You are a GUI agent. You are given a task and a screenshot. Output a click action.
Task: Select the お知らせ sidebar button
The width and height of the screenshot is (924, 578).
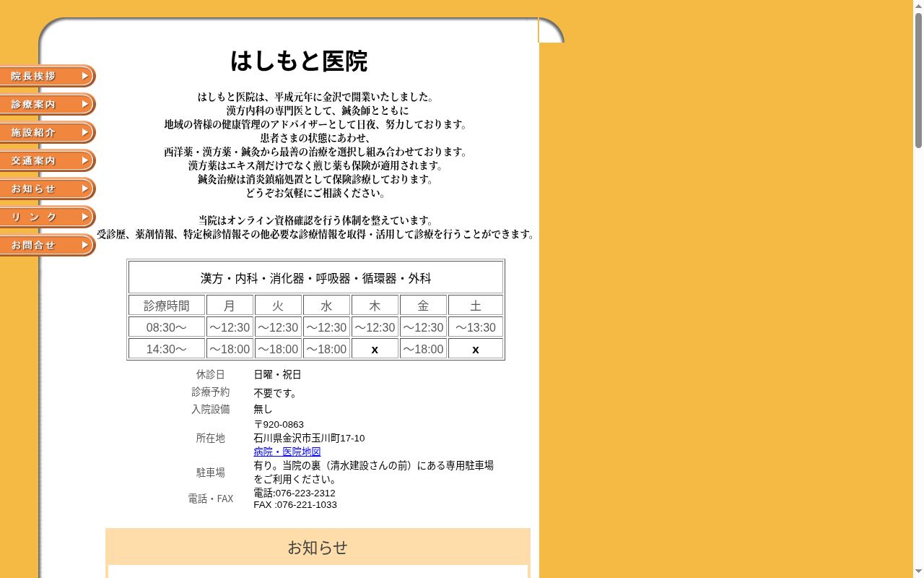48,189
